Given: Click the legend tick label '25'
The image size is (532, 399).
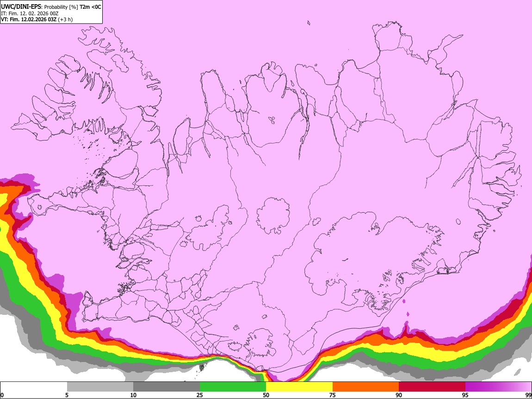Looking at the screenshot, I should click(200, 395).
